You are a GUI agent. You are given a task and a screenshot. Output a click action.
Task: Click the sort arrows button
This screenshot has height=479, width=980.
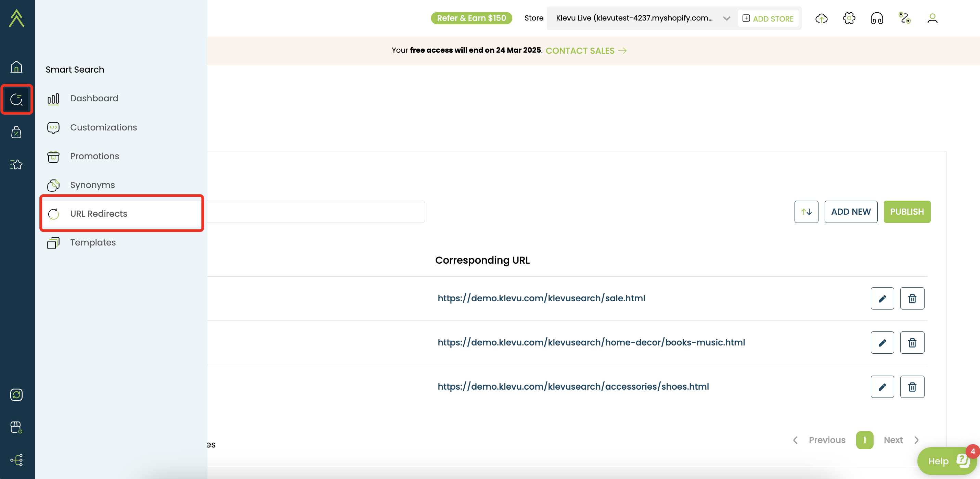(806, 212)
